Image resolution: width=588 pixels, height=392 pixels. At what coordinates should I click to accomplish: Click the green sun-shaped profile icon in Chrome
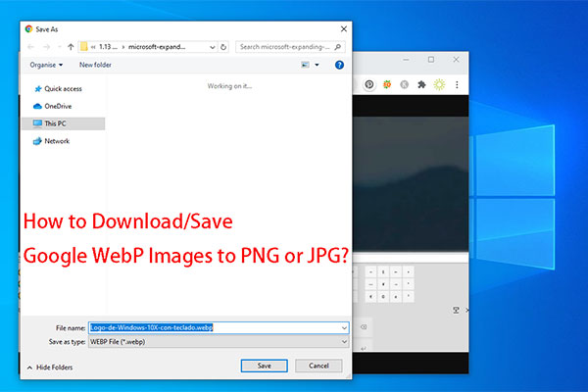click(x=439, y=85)
